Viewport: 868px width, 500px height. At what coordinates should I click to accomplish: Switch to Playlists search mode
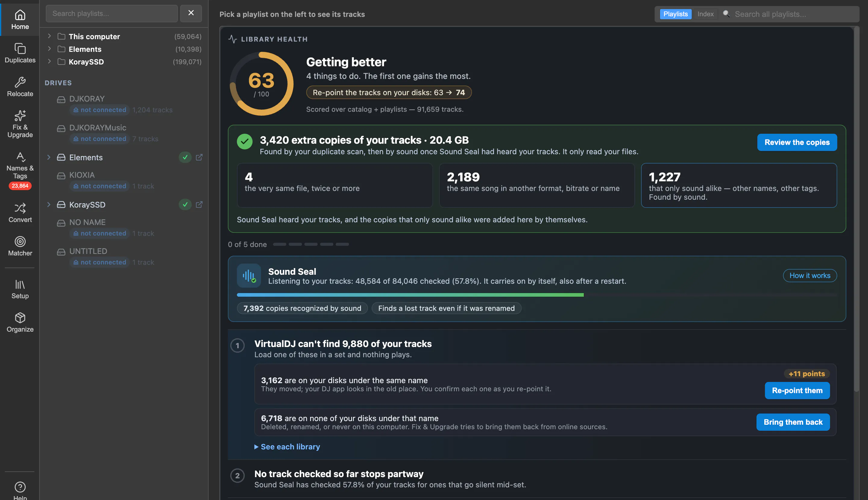[x=675, y=14]
